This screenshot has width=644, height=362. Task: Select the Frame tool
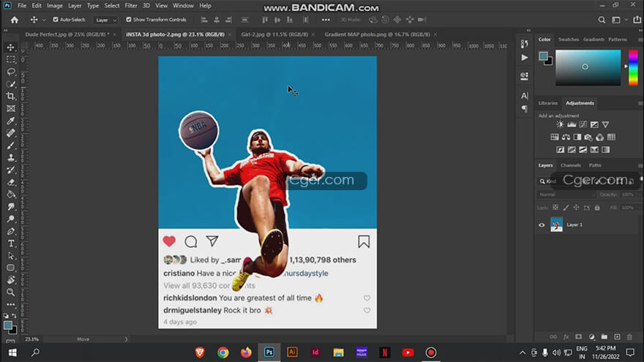tap(11, 108)
